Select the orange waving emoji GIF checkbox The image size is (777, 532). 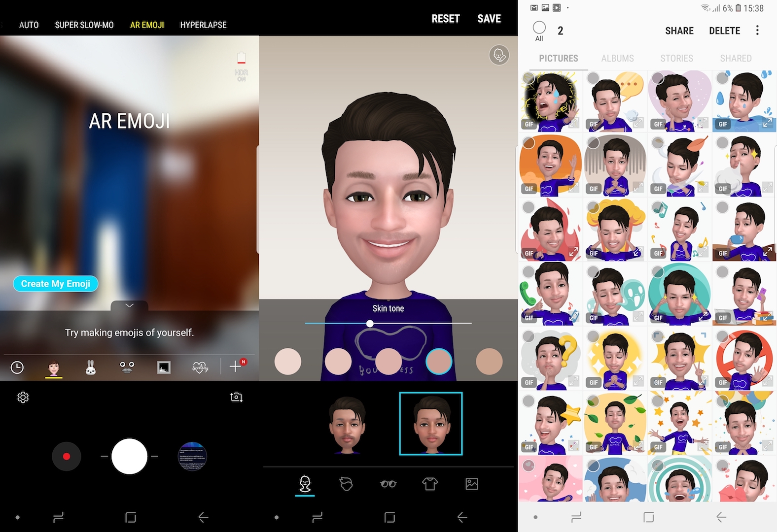529,143
